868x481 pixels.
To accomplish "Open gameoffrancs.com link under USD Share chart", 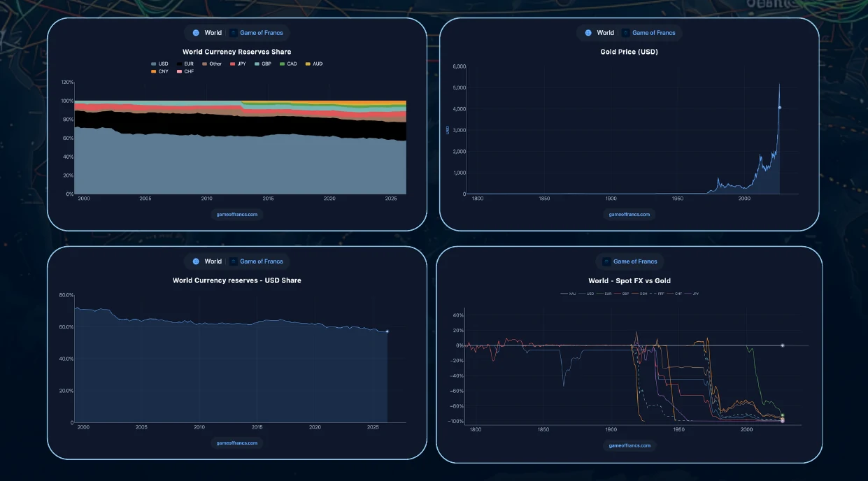I will 237,443.
